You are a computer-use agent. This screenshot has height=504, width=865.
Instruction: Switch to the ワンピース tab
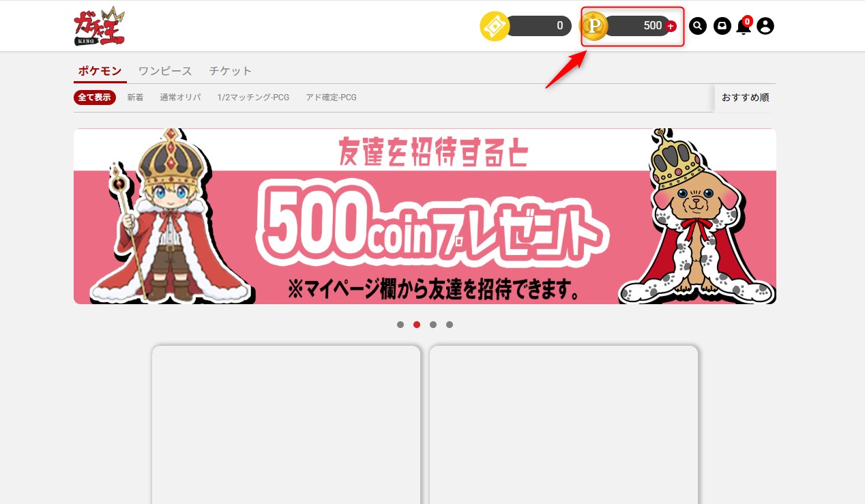[x=165, y=71]
